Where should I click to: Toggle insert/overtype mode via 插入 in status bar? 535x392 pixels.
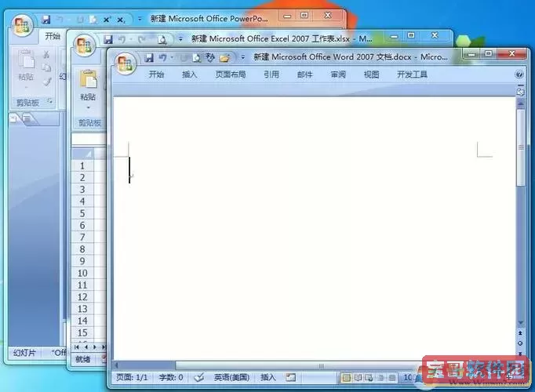pos(267,377)
